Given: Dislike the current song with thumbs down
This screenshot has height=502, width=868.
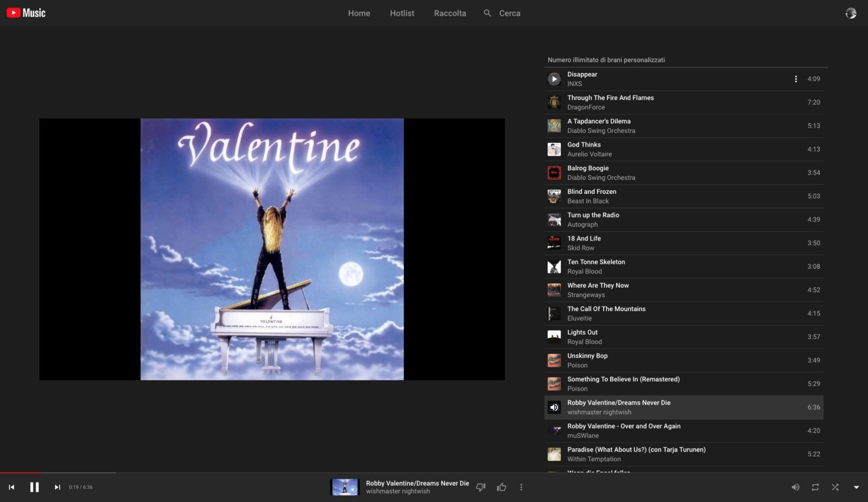Looking at the screenshot, I should coord(481,487).
